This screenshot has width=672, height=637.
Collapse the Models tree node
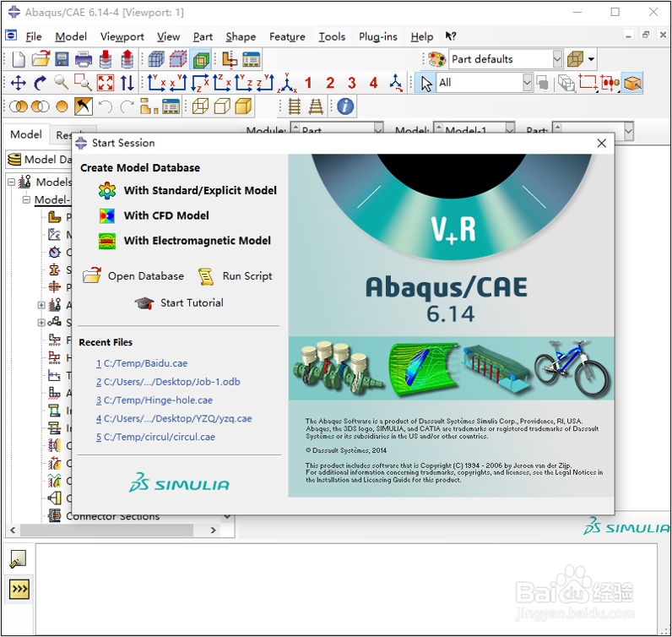pyautogui.click(x=12, y=182)
